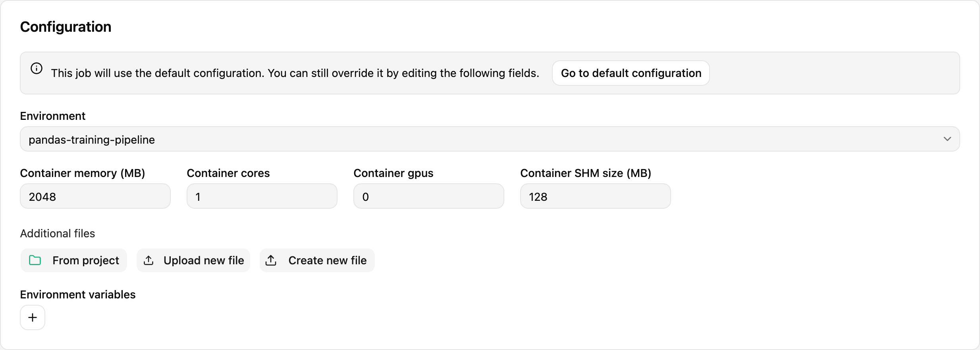Add an environment variable with the plus icon
This screenshot has height=350, width=980.
point(33,317)
